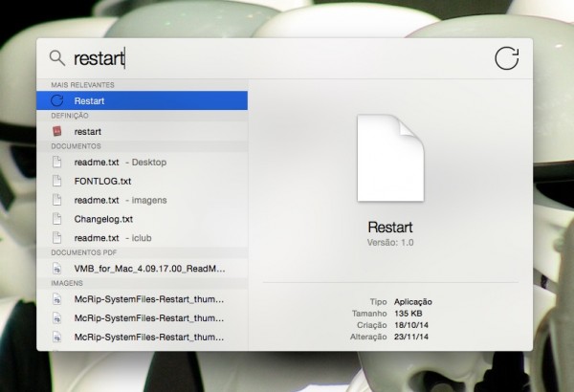Click the circular arrow icon beside Restart
This screenshot has height=392, width=574.
[x=57, y=100]
